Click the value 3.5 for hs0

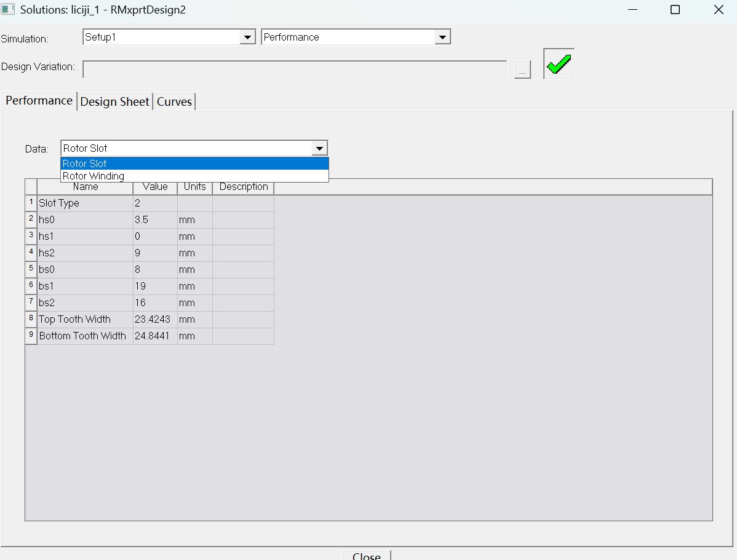pos(155,220)
